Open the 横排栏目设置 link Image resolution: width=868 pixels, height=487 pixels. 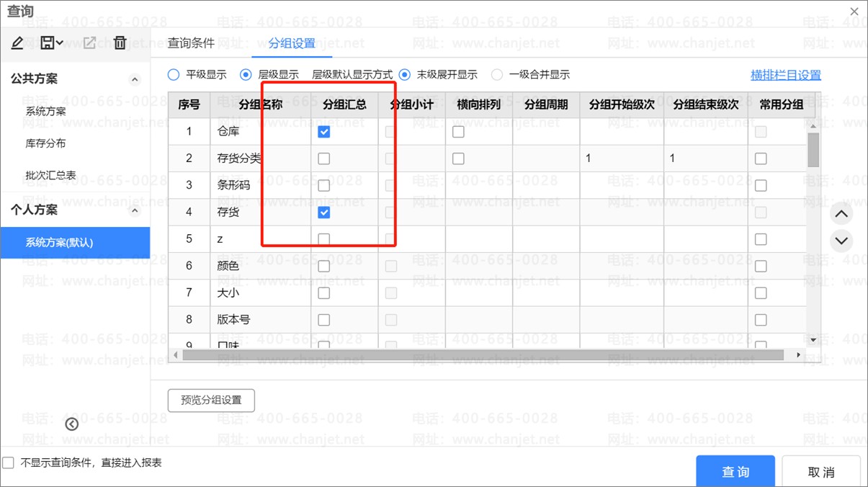(x=786, y=75)
